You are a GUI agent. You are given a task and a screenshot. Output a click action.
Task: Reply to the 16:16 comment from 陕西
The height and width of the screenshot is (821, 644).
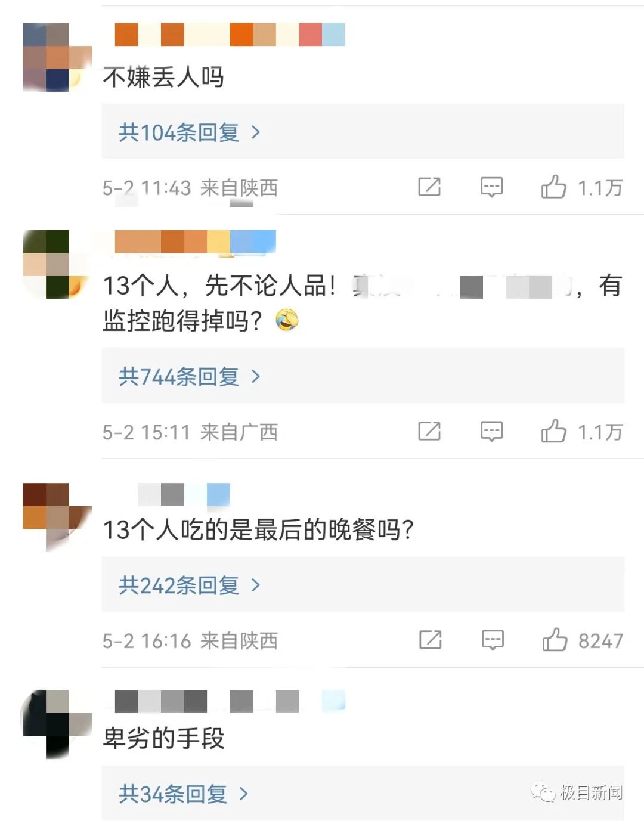[x=493, y=640]
